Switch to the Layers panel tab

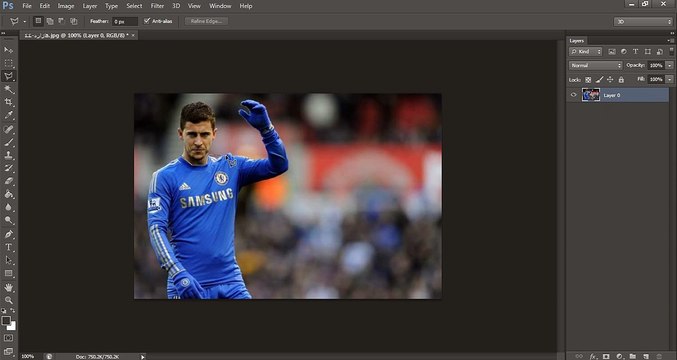click(x=576, y=40)
